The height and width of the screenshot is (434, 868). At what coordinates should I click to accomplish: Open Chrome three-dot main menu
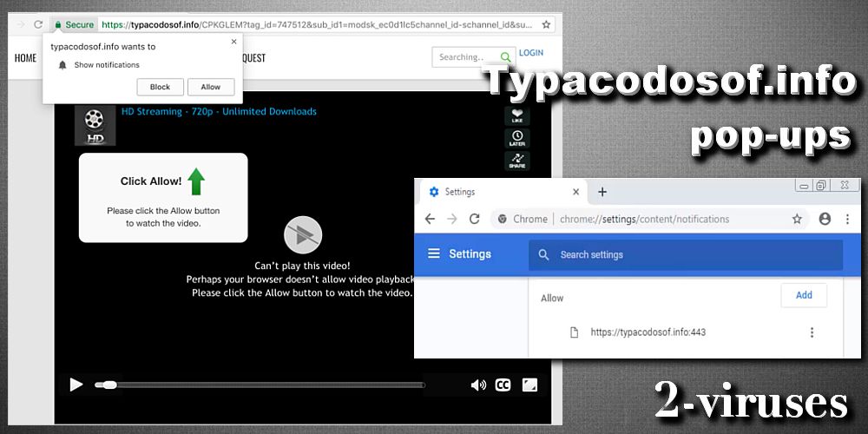pyautogui.click(x=847, y=220)
